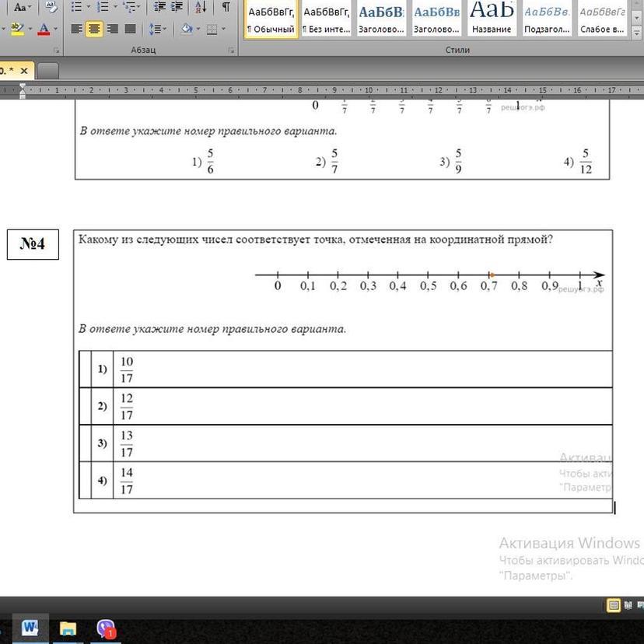Sort text with the A-Я sort icon
The height and width of the screenshot is (644, 644).
[x=201, y=6]
